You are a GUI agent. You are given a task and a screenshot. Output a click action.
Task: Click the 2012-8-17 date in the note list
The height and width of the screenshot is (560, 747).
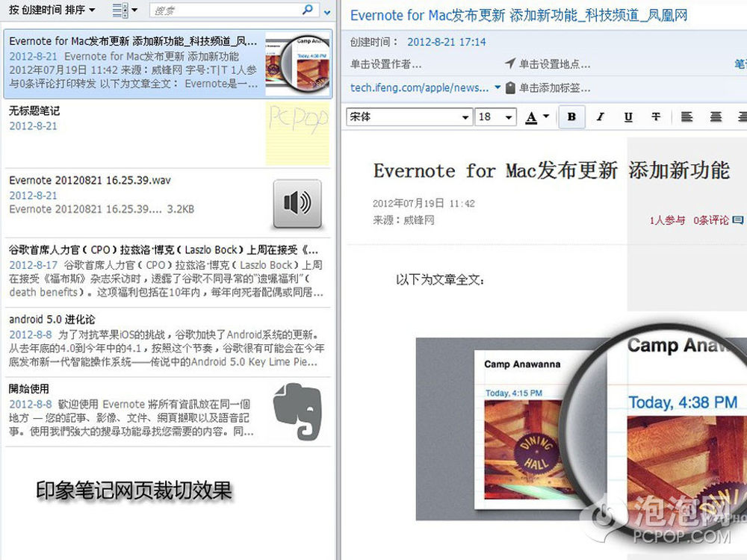(x=34, y=265)
